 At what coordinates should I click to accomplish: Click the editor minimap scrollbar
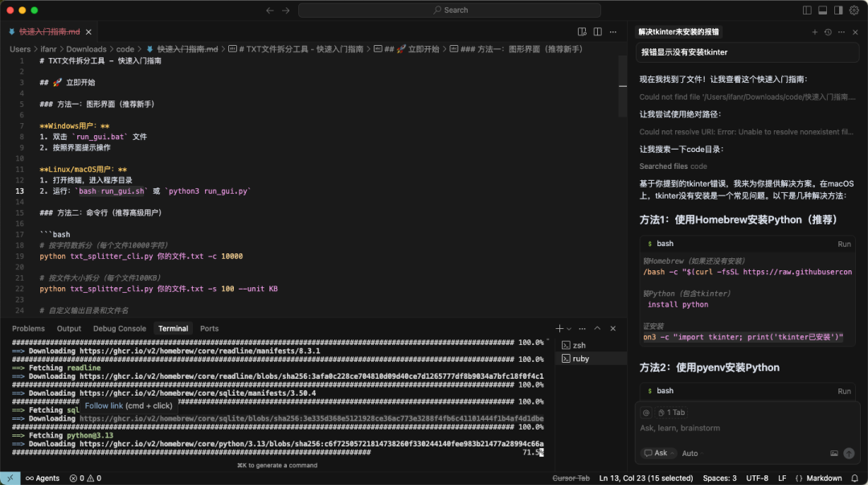[623, 86]
